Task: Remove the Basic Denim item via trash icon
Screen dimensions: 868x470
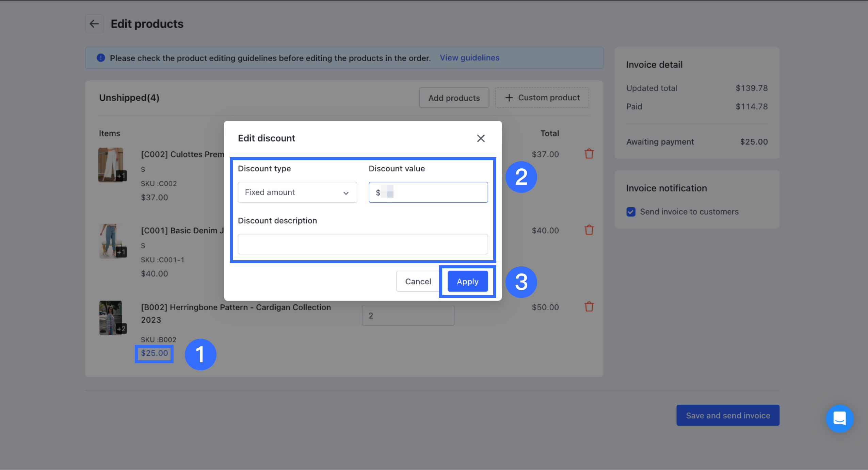Action: [589, 230]
